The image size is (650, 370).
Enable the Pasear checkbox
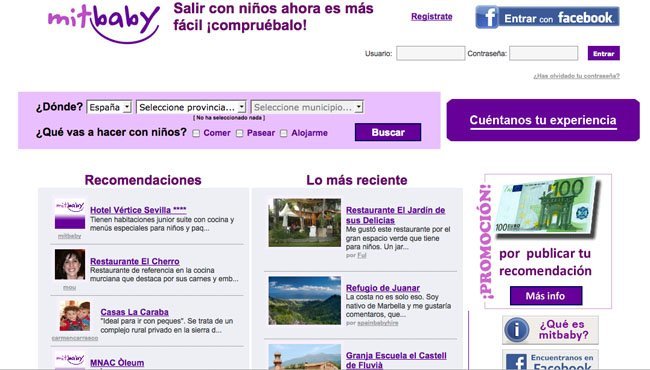tap(240, 133)
